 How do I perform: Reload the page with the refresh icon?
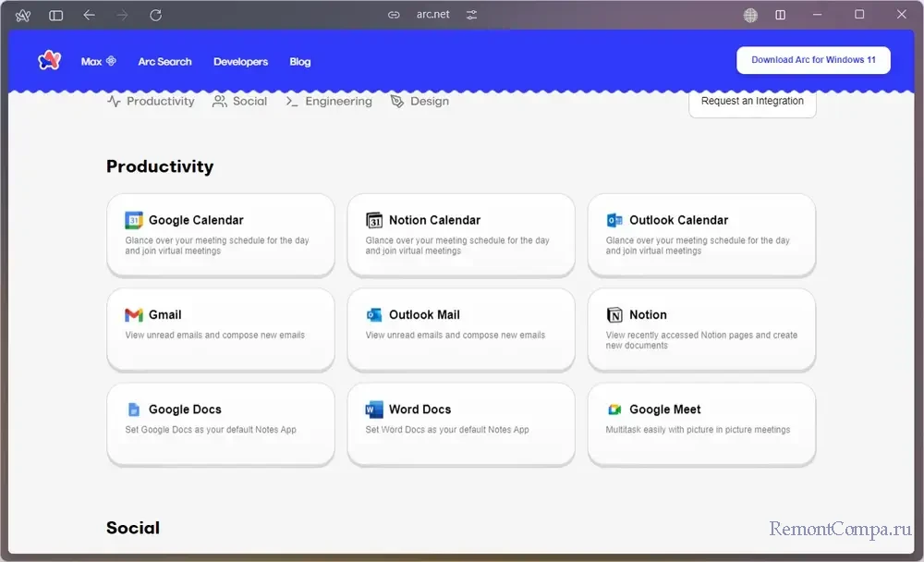155,15
